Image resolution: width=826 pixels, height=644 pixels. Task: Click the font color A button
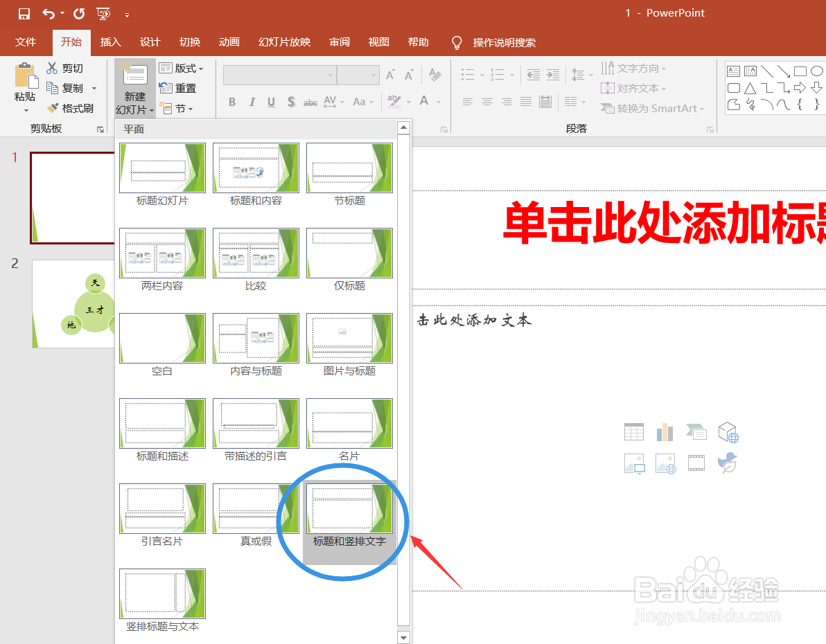(424, 100)
